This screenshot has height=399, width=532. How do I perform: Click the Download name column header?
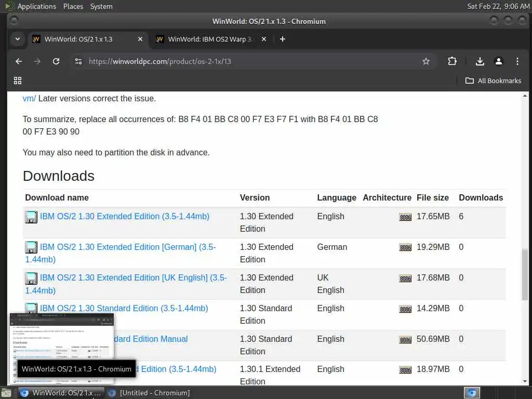57,197
